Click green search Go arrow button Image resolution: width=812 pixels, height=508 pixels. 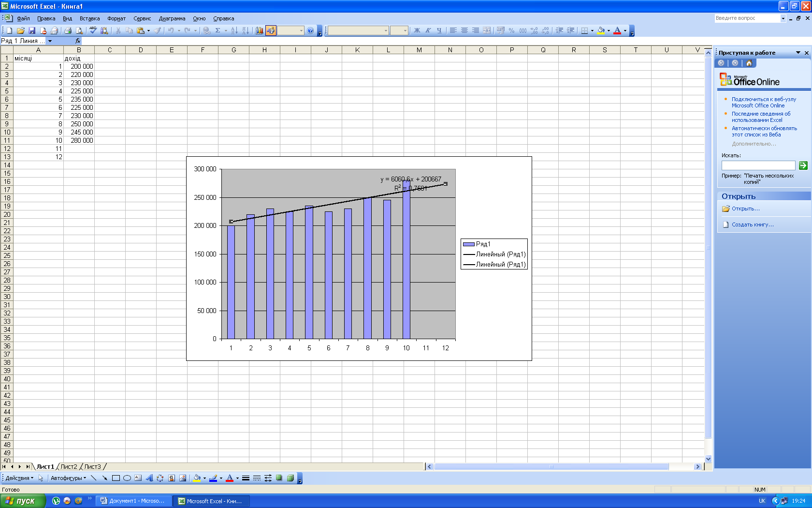[x=803, y=165]
